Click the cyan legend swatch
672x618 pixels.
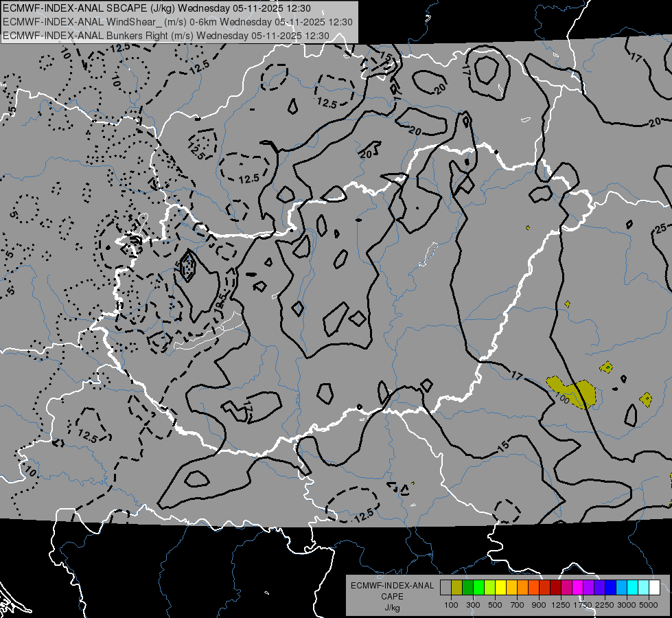tap(633, 587)
